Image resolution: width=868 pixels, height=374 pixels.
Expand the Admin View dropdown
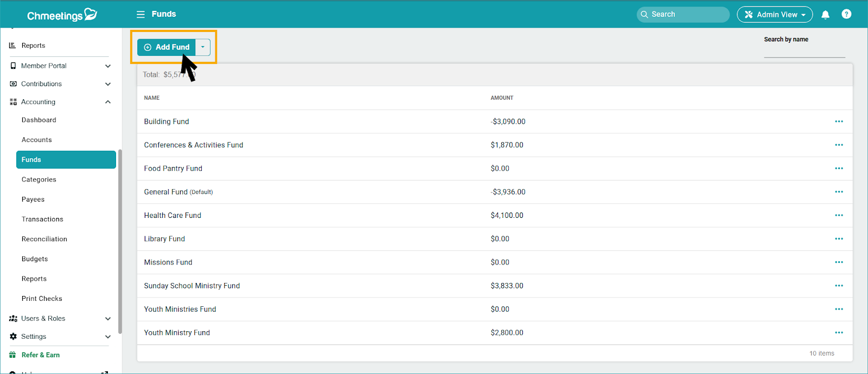tap(774, 15)
